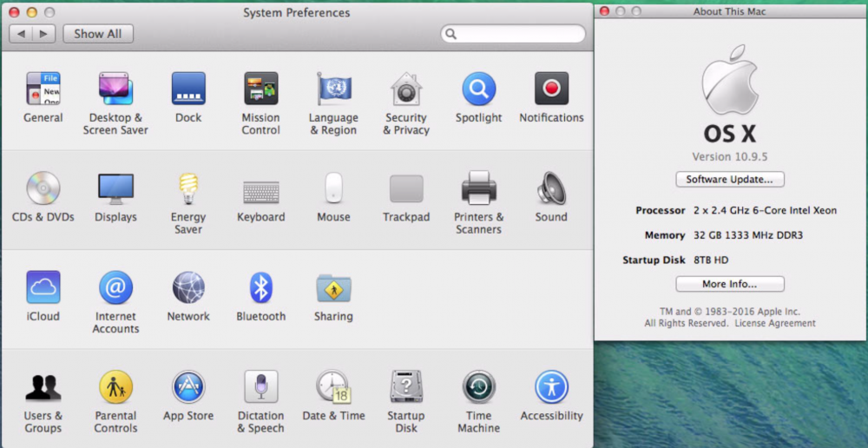868x448 pixels.
Task: Click the Version 10.9.5 text
Action: point(730,157)
